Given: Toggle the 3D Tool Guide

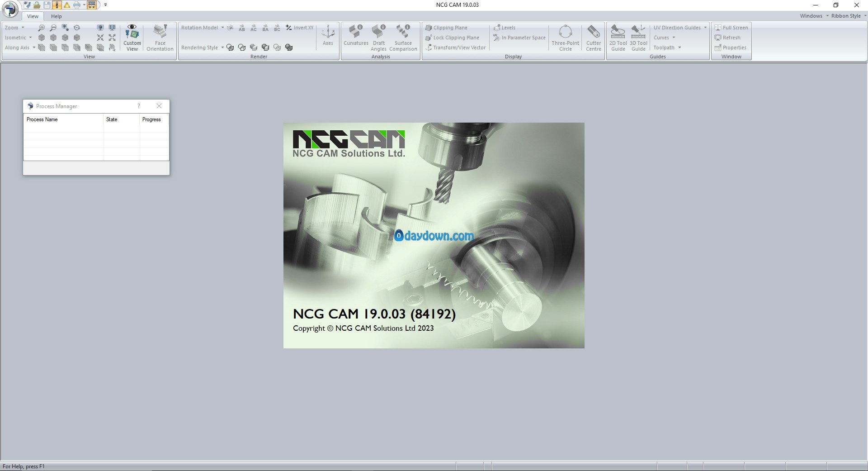Looking at the screenshot, I should pyautogui.click(x=638, y=38).
